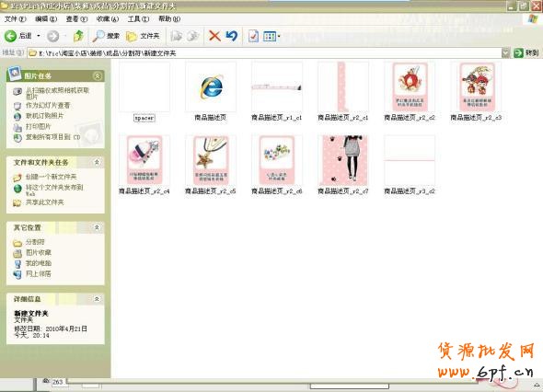
Task: Click the 创建一个新文件夹 link
Action: pos(52,177)
